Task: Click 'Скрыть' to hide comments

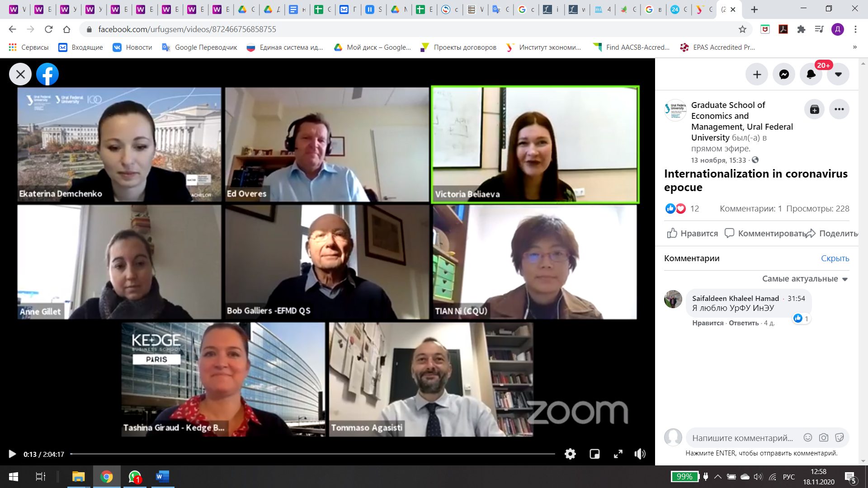Action: 835,258
